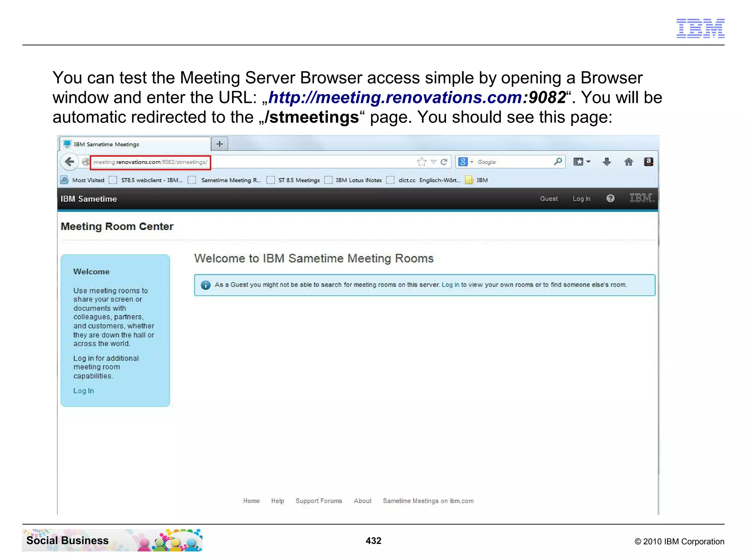Click Guest in Sametime header
747x560 pixels.
(x=549, y=199)
